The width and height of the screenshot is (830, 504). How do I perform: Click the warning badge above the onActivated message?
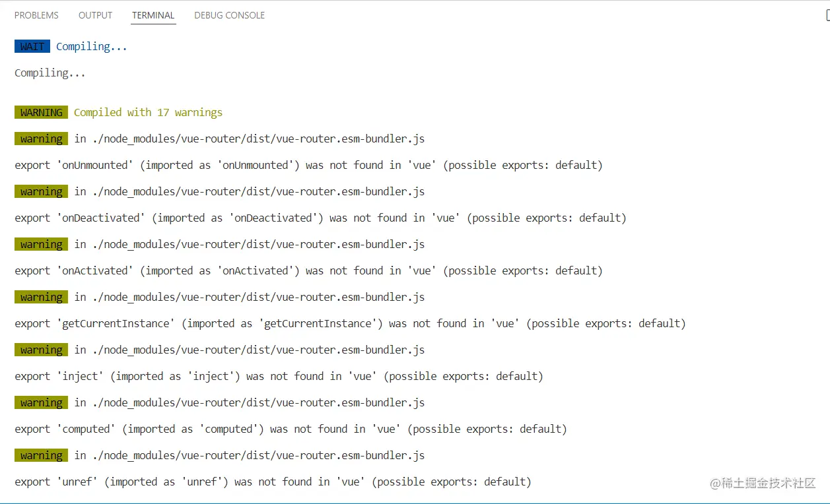tap(41, 244)
